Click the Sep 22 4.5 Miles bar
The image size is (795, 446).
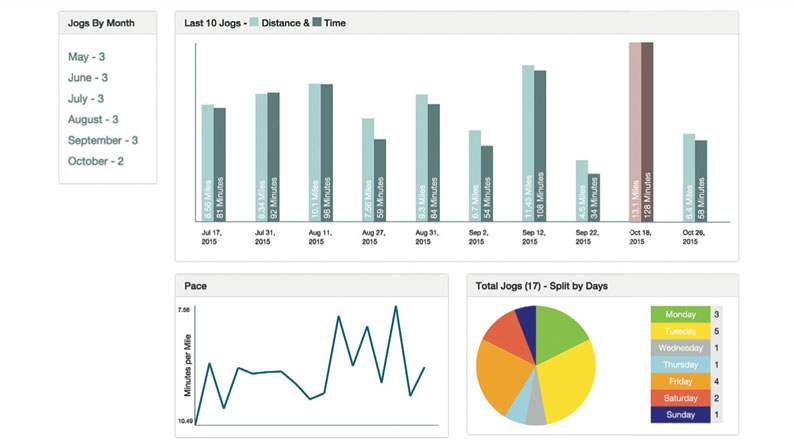click(x=582, y=191)
